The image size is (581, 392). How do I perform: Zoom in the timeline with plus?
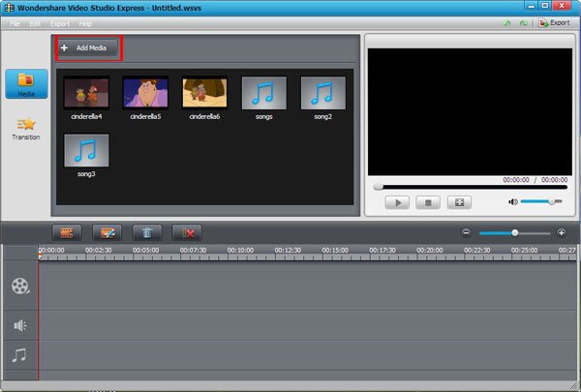pos(561,232)
